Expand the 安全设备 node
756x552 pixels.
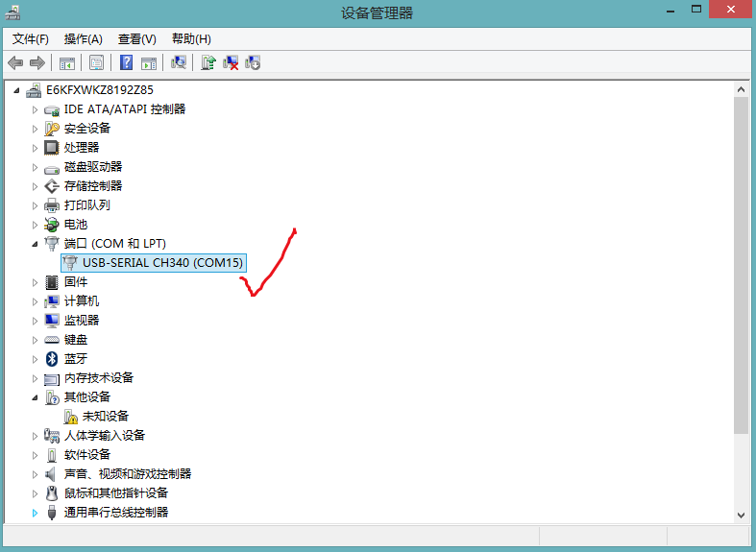[35, 129]
